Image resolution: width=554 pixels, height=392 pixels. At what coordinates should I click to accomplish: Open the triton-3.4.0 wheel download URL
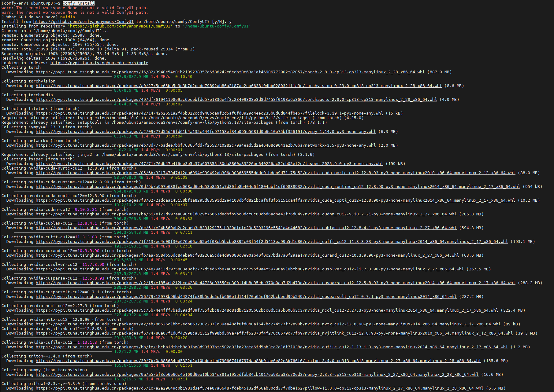[x=258, y=361]
